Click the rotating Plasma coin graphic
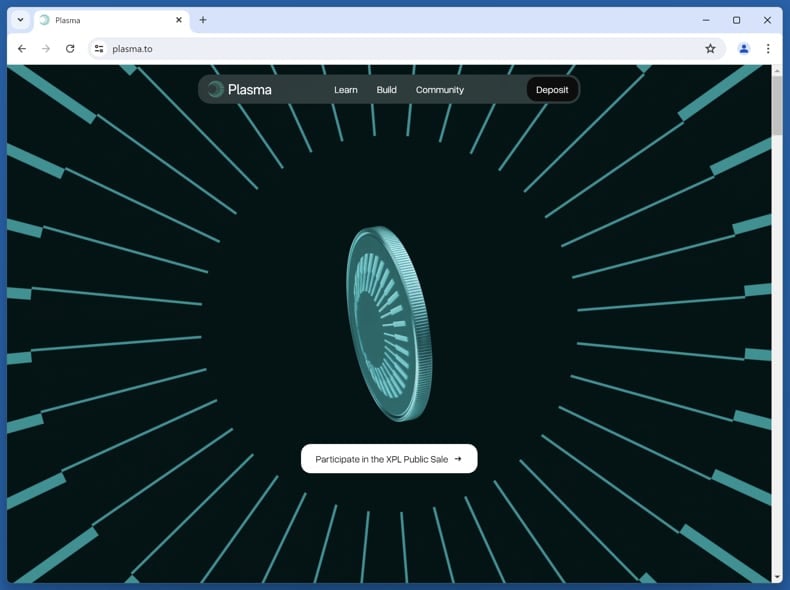Image resolution: width=790 pixels, height=590 pixels. tap(389, 323)
